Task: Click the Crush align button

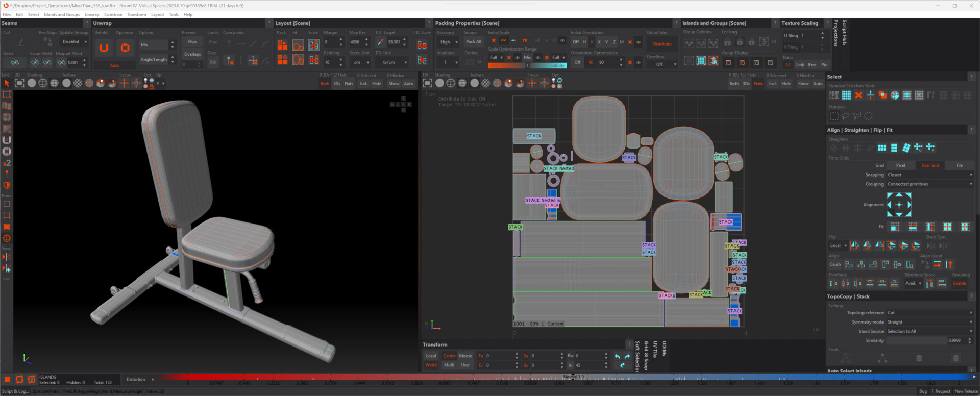Action: [835, 264]
